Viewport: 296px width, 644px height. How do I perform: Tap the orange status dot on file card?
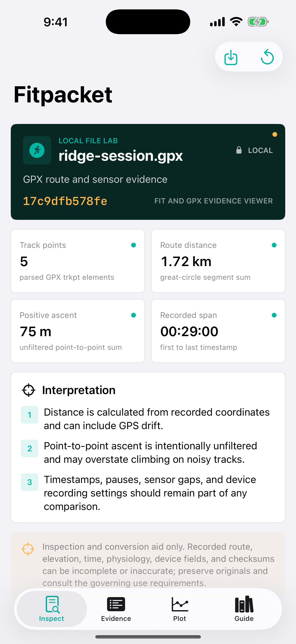point(274,135)
